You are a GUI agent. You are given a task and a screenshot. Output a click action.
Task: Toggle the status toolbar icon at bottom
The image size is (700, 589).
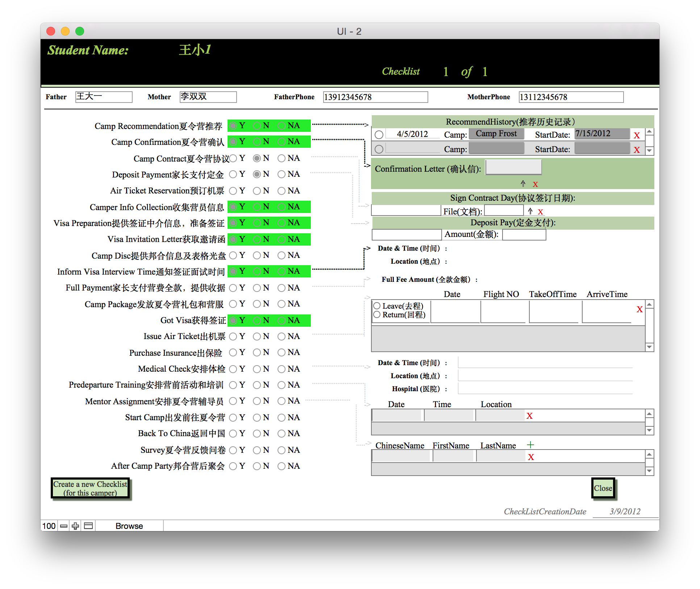[x=88, y=526]
